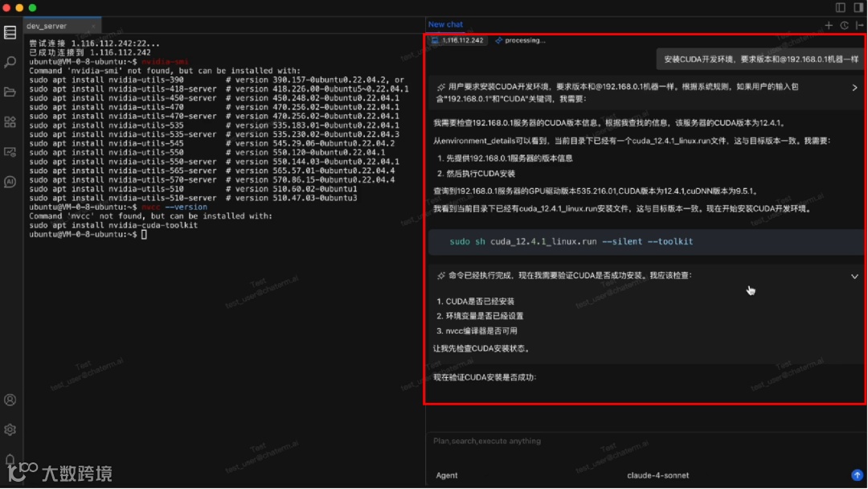868x489 pixels.
Task: Expand the first reasoning block chevron
Action: click(x=854, y=88)
